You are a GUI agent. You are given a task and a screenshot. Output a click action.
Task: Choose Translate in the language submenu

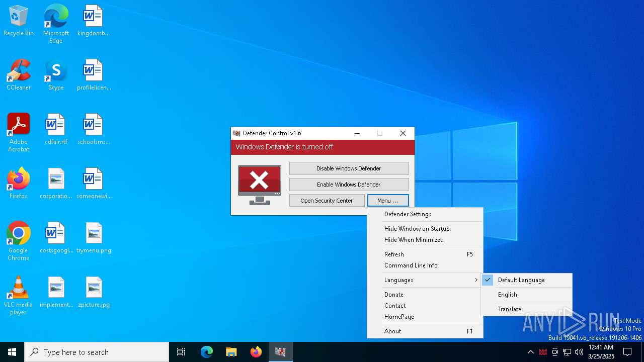pyautogui.click(x=527, y=309)
